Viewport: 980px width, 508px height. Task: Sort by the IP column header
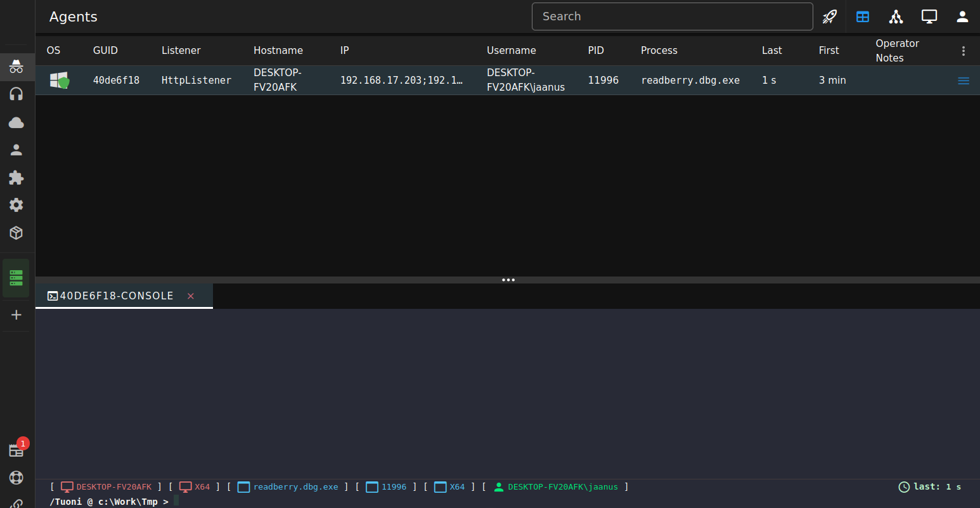(345, 51)
